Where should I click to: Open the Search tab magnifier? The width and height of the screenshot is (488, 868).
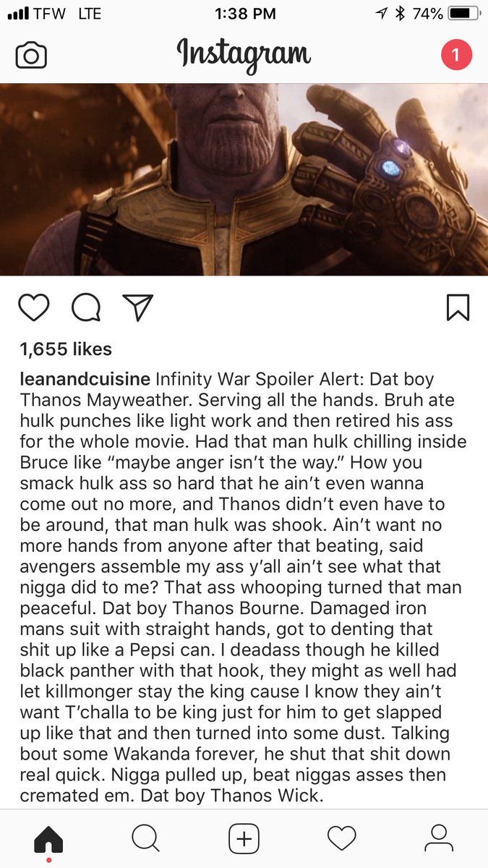145,839
